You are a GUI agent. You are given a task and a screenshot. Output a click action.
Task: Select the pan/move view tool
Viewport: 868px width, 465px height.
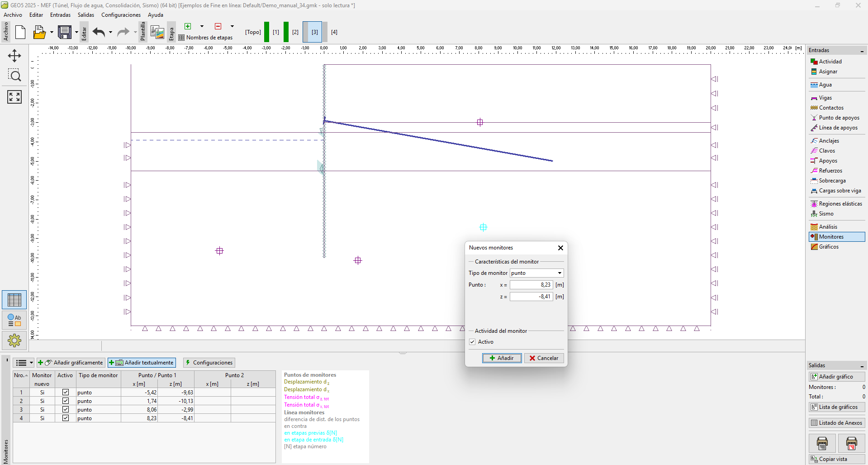pyautogui.click(x=14, y=56)
